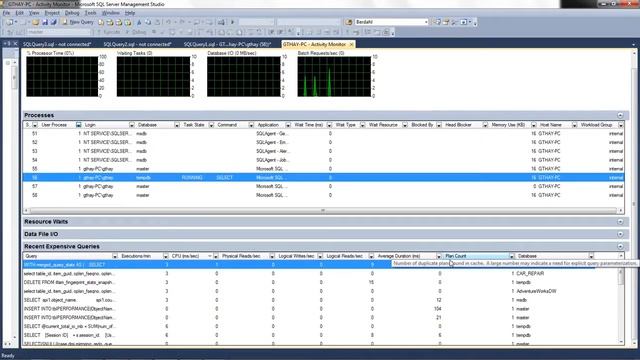
Task: Select process row with session 55
Action: click(x=323, y=169)
